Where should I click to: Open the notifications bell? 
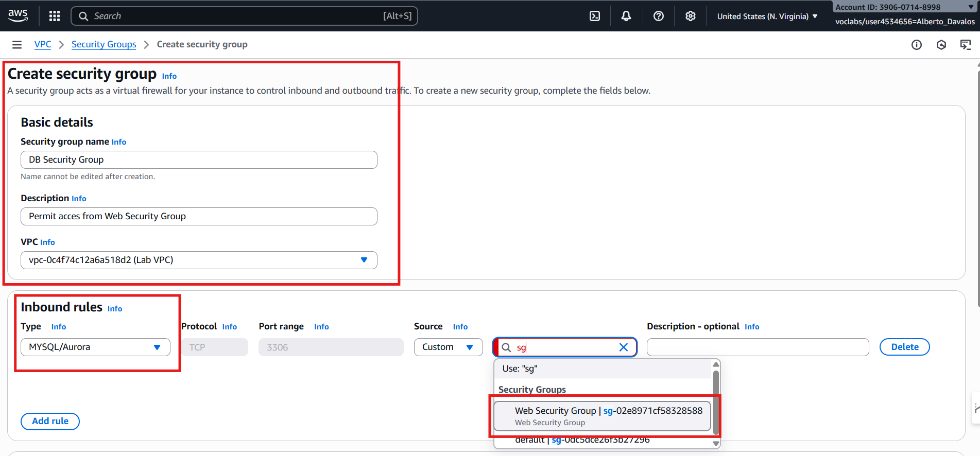(626, 16)
